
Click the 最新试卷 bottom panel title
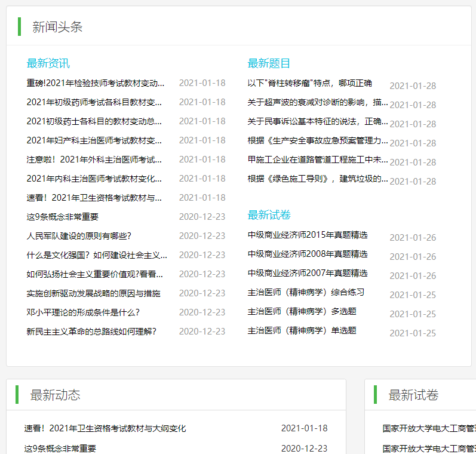pyautogui.click(x=413, y=395)
